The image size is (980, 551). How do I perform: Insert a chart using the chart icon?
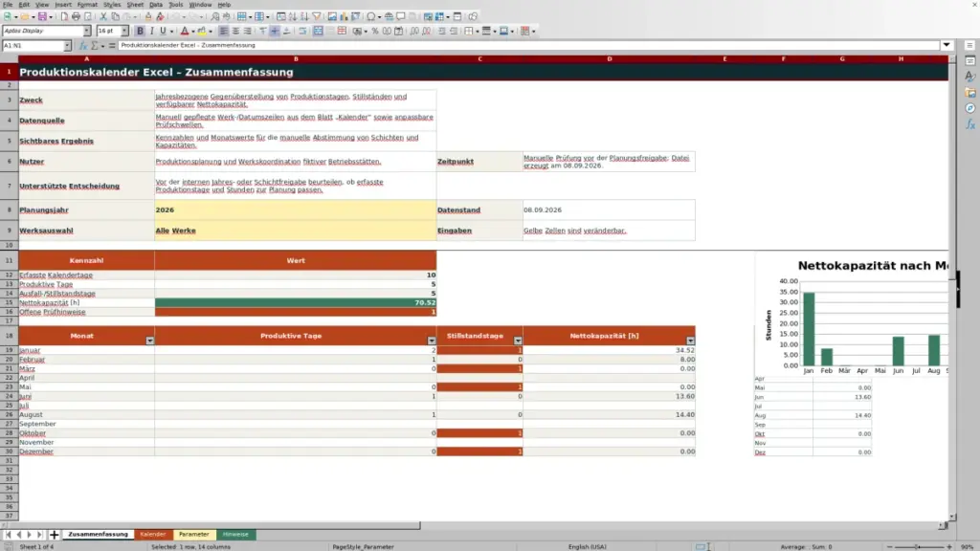(x=344, y=17)
